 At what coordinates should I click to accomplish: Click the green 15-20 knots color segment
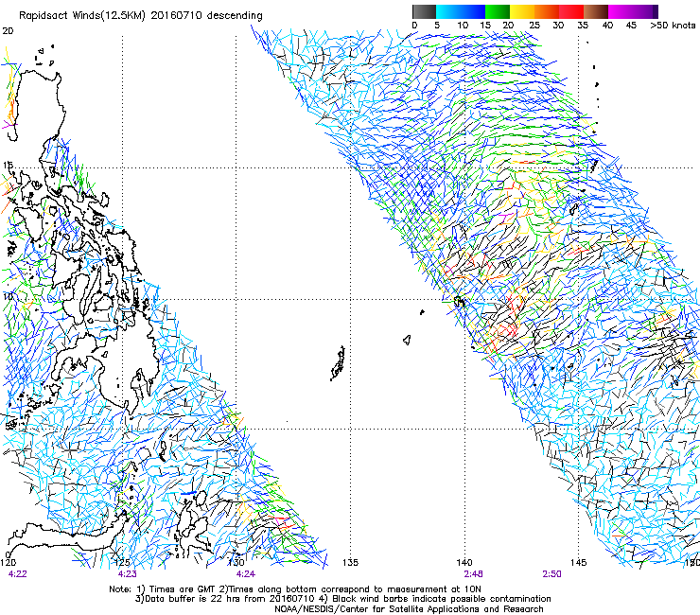(498, 11)
